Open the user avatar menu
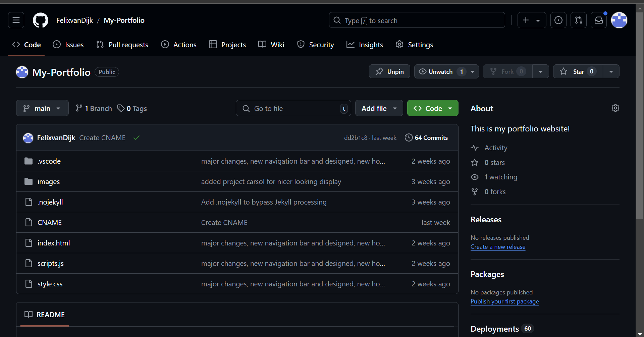644x337 pixels. click(x=619, y=20)
